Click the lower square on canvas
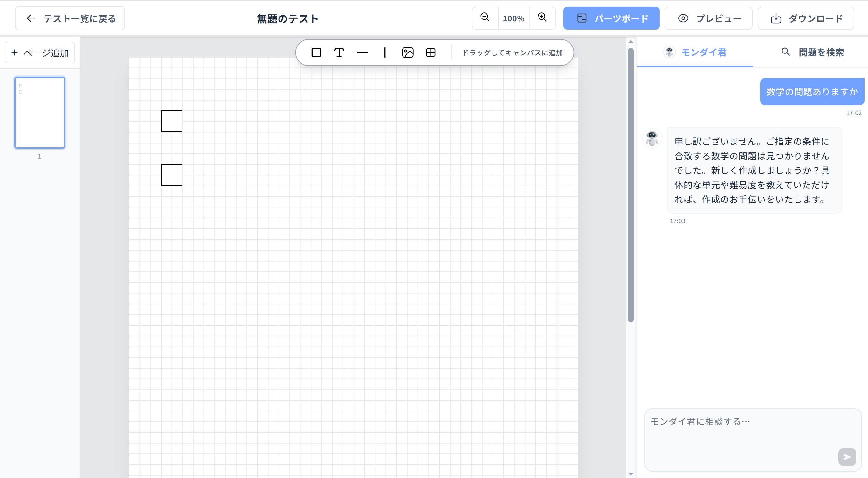Screen dimensions: 868x478 coord(171,175)
